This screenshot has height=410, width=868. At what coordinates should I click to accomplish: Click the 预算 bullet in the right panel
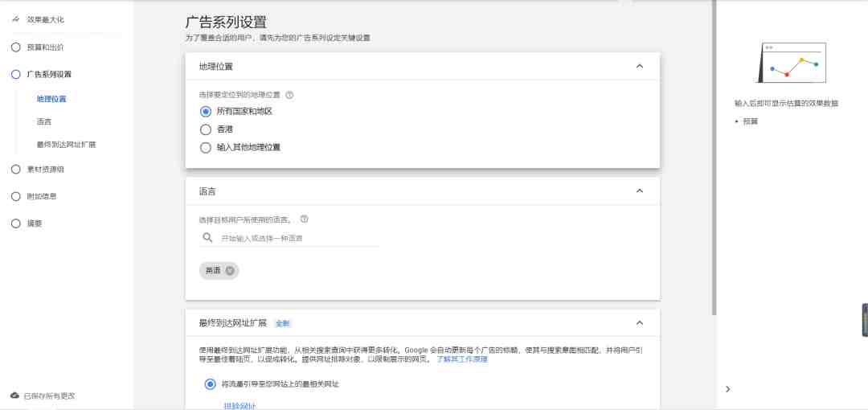click(750, 121)
